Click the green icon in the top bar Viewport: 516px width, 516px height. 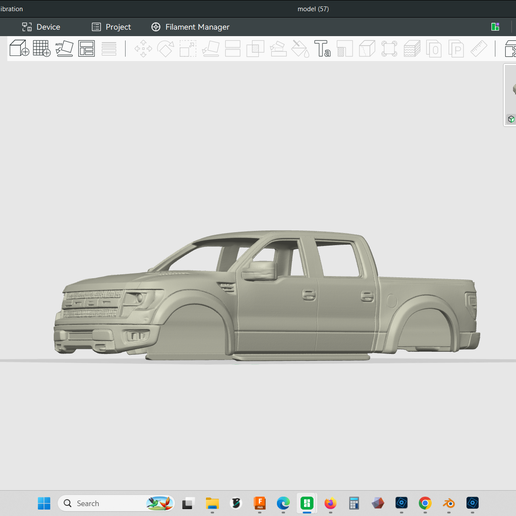pyautogui.click(x=495, y=27)
